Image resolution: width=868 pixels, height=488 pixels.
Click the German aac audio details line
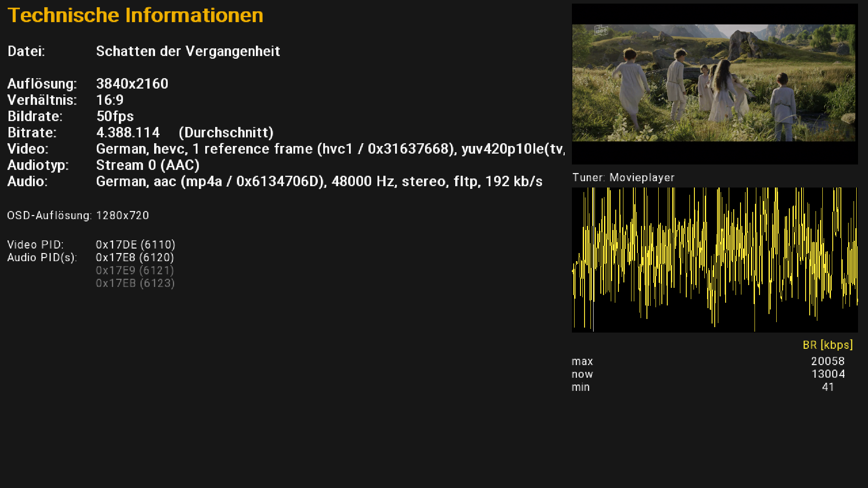pyautogui.click(x=319, y=181)
